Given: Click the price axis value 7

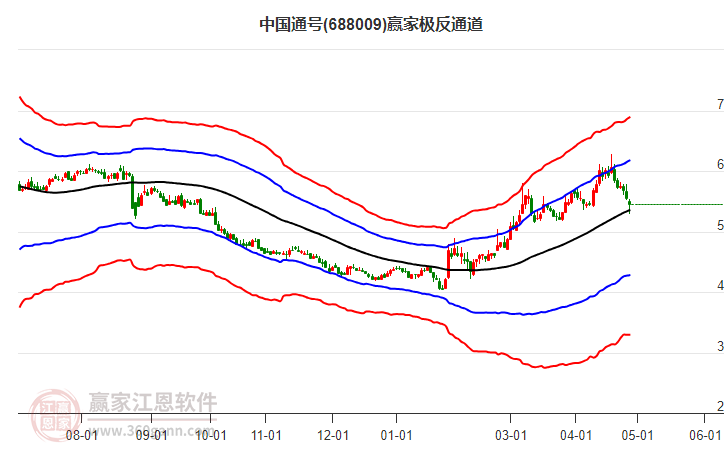Looking at the screenshot, I should point(720,105).
